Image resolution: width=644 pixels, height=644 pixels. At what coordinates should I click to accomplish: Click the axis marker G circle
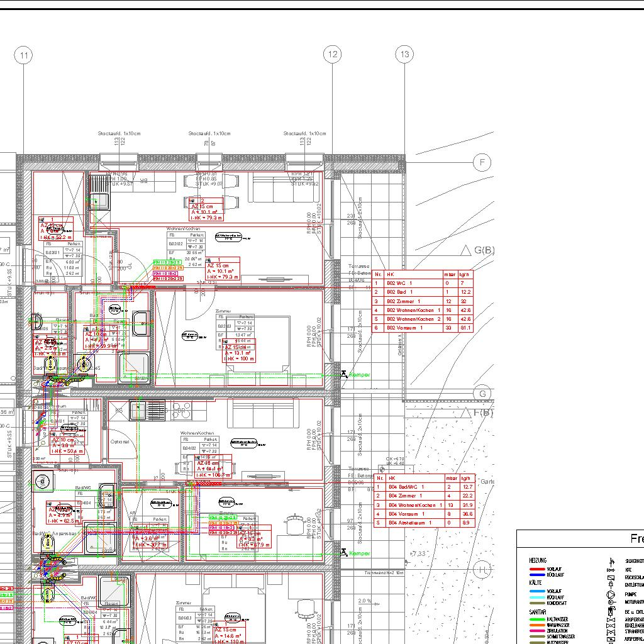tap(482, 394)
